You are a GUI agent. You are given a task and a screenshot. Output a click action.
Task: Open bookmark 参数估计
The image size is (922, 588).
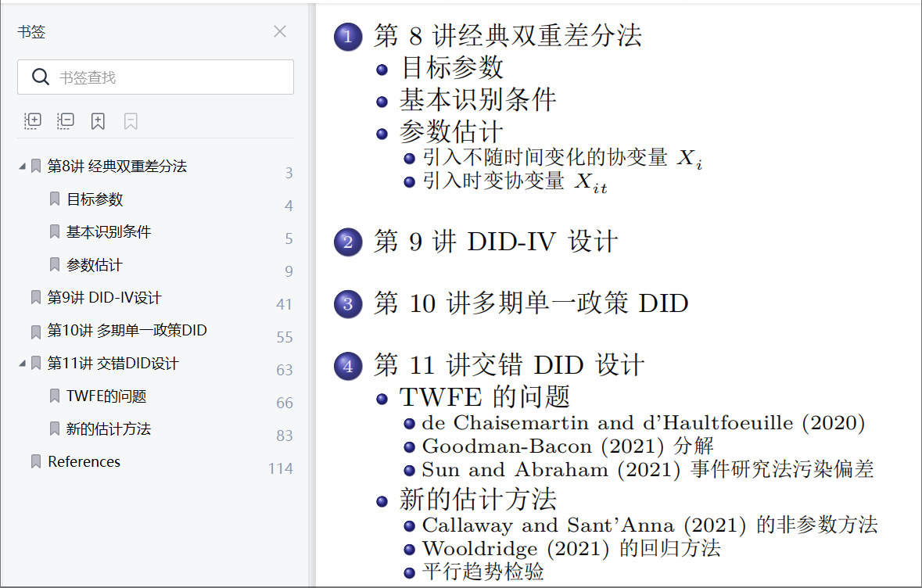tap(95, 264)
